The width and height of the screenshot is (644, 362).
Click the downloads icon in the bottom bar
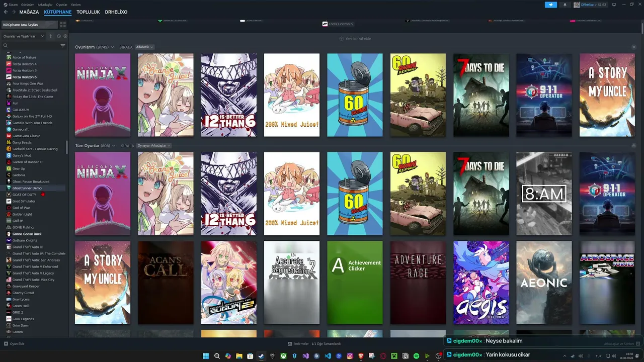[x=290, y=343]
